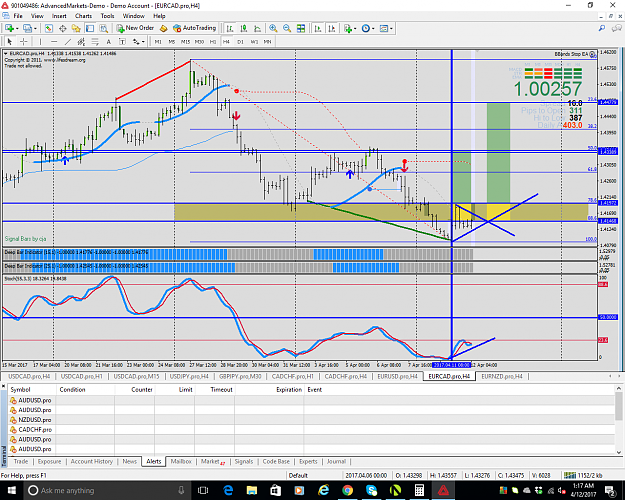Select the horizontal line drawing tool

click(54, 41)
